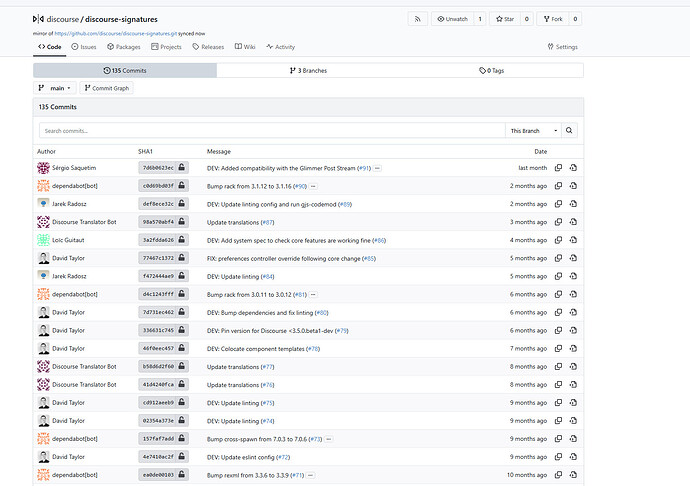
Task: Open commit SHA def8ece32c
Action: [x=158, y=204]
